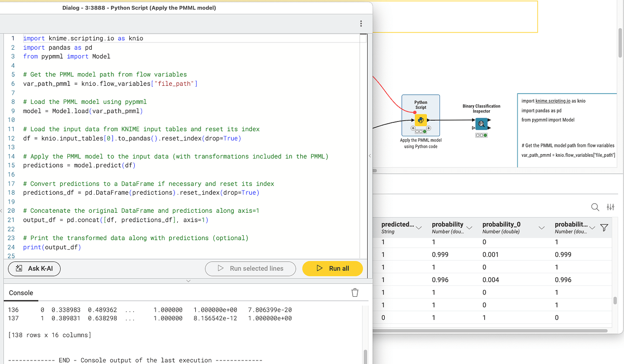Open the dialog's three-dot options menu
The height and width of the screenshot is (364, 624).
click(x=361, y=23)
